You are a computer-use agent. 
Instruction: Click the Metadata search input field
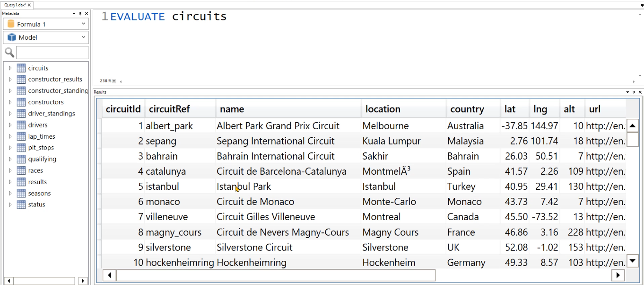click(52, 53)
